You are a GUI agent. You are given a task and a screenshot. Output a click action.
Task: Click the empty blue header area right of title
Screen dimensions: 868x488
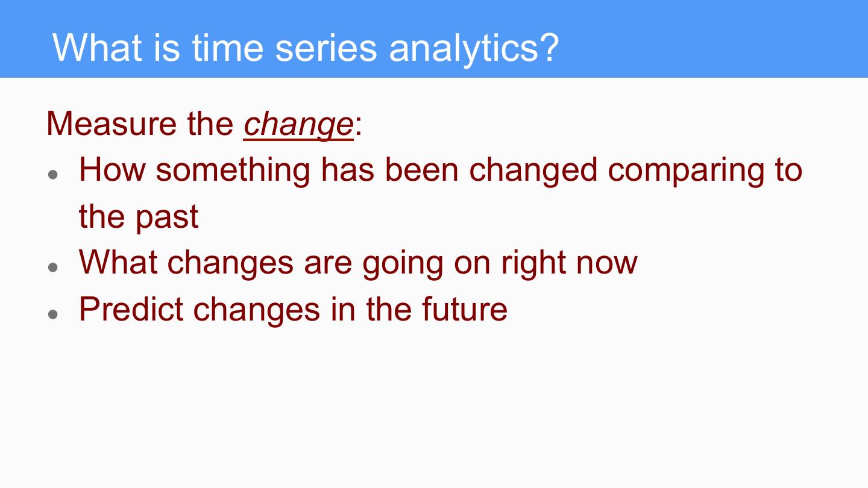pos(711,40)
